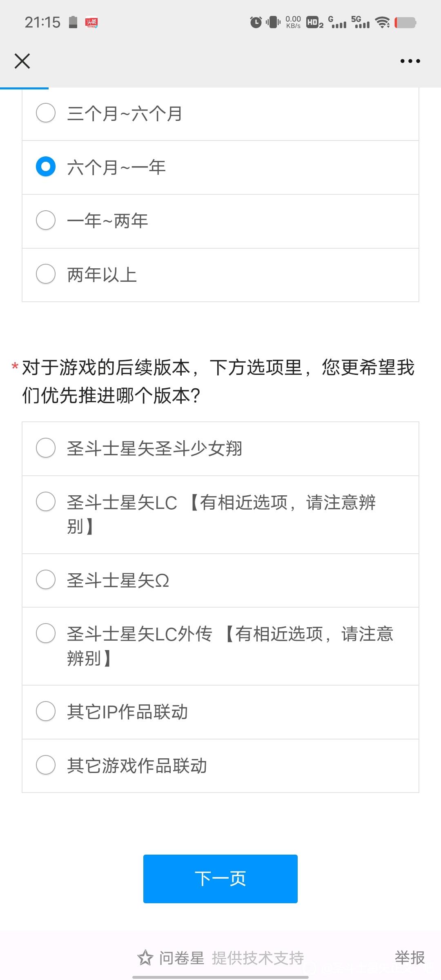Go to next page with 下一页 button

[220, 879]
